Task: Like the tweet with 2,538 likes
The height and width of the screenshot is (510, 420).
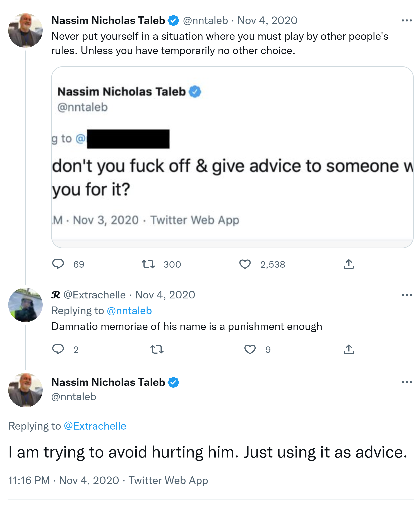Action: (x=245, y=264)
